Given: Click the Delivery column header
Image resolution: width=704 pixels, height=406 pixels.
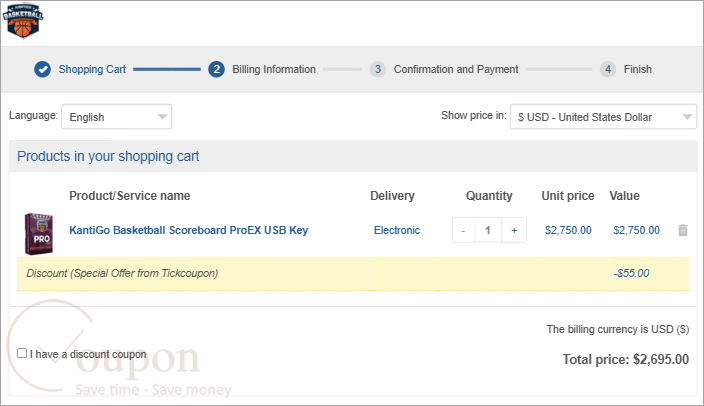Looking at the screenshot, I should (392, 196).
